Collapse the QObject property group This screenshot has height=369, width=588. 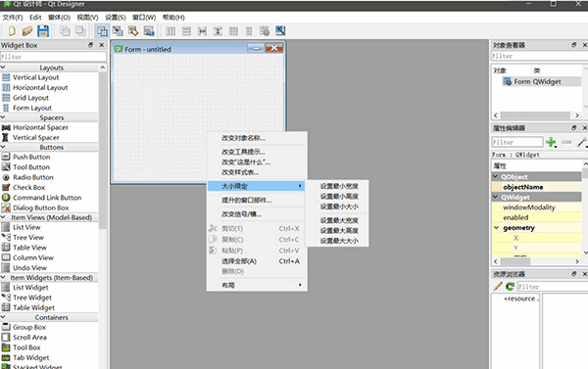[496, 176]
